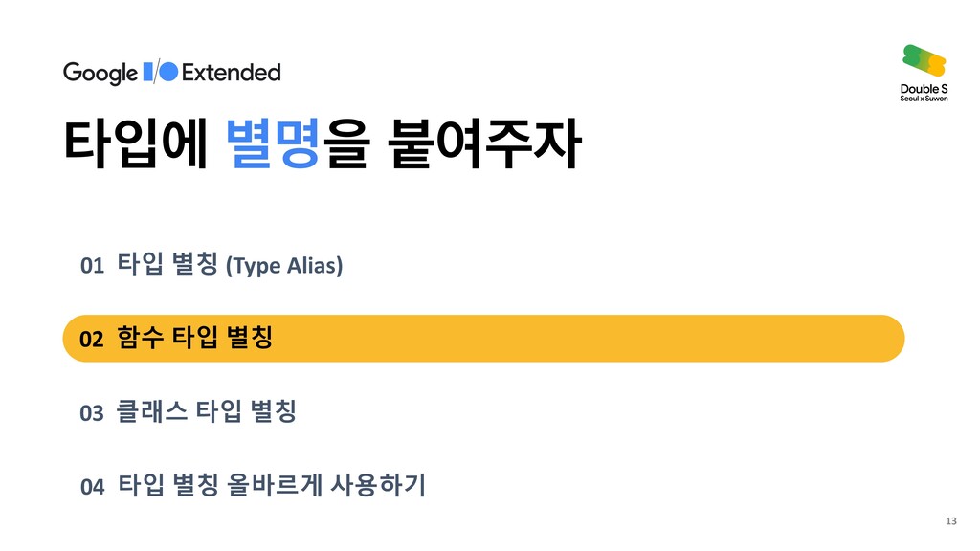Click the blue vertical bar in the I/O logo
The image size is (980, 551).
coord(147,72)
